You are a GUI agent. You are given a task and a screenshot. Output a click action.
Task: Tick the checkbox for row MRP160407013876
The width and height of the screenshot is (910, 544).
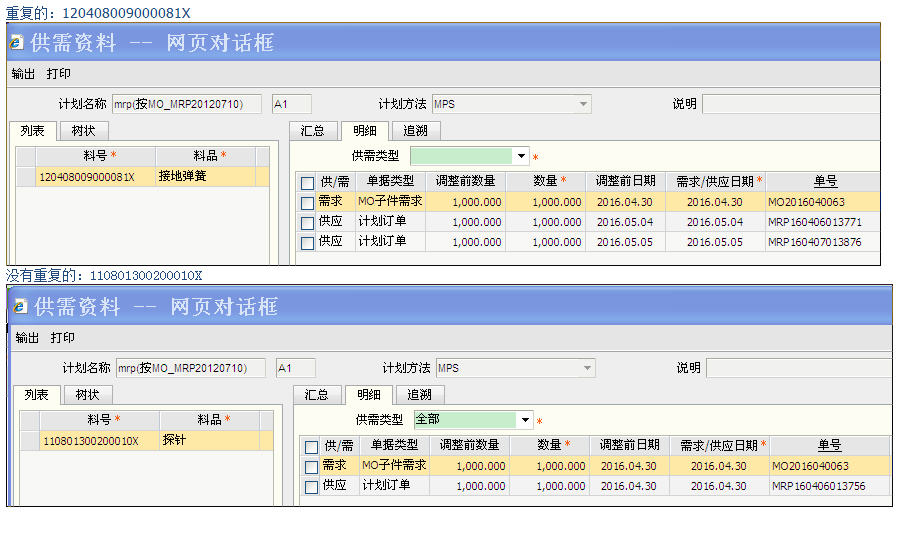point(307,242)
